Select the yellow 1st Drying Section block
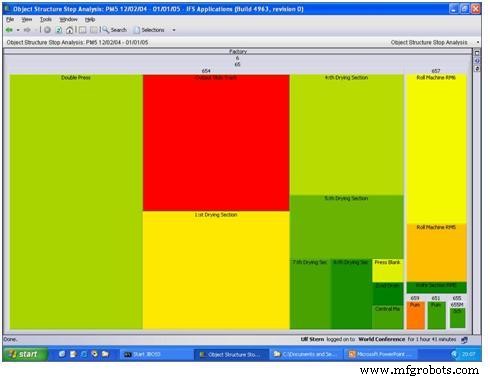Screen dimensions: 490x380 [x=216, y=270]
